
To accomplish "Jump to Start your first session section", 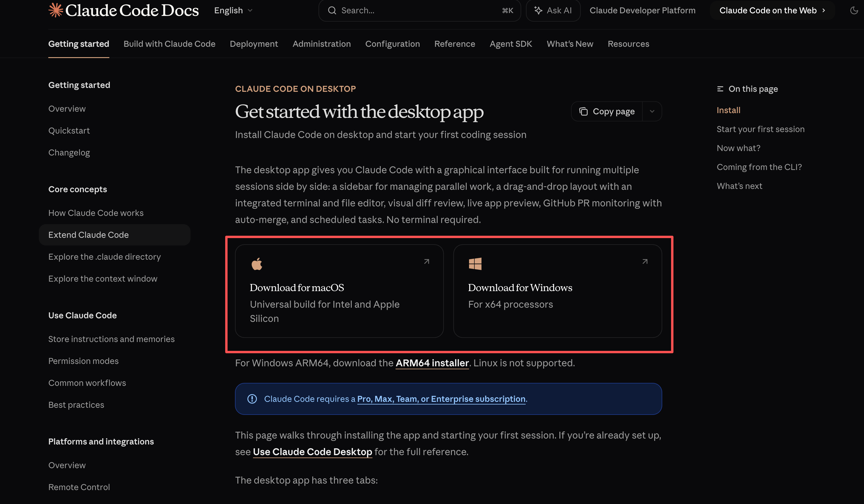I will pos(761,129).
